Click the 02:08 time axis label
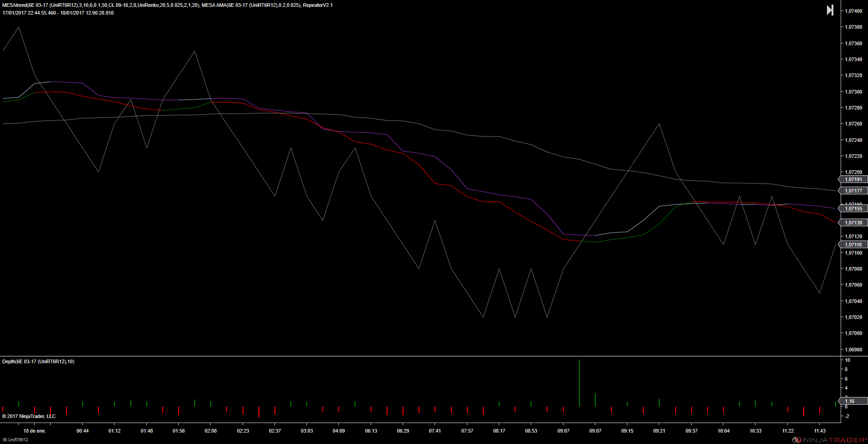The width and height of the screenshot is (868, 444). pyautogui.click(x=211, y=431)
